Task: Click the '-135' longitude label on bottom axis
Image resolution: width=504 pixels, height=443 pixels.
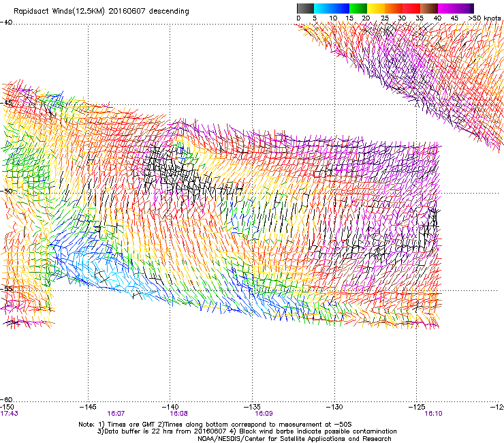Action: click(252, 407)
